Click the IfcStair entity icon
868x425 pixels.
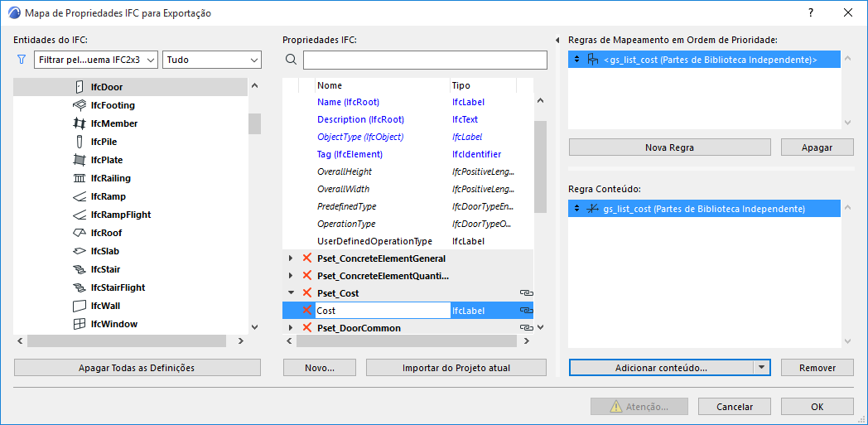click(80, 269)
